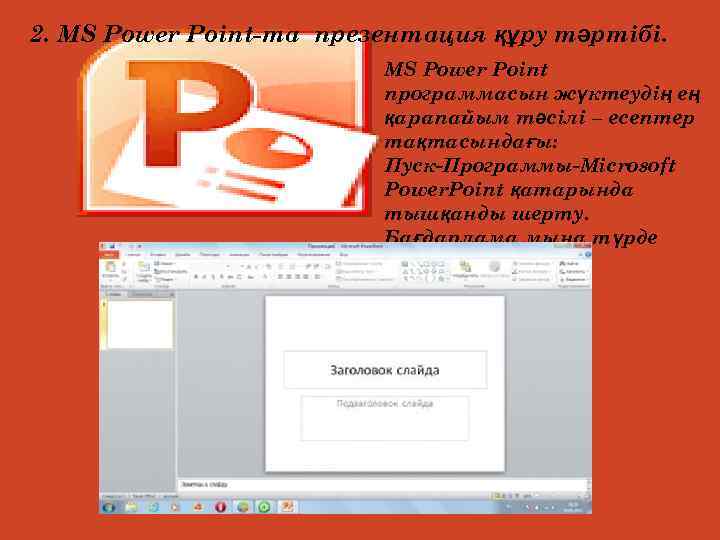Click the Подзаголовок слайда subtitle placeholder

385,418
